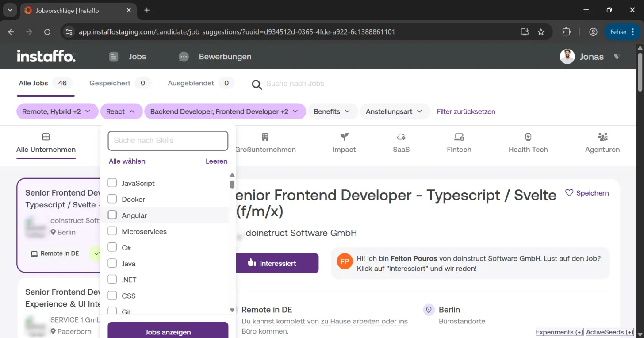Open the Ausgeblendet tab

tap(200, 83)
